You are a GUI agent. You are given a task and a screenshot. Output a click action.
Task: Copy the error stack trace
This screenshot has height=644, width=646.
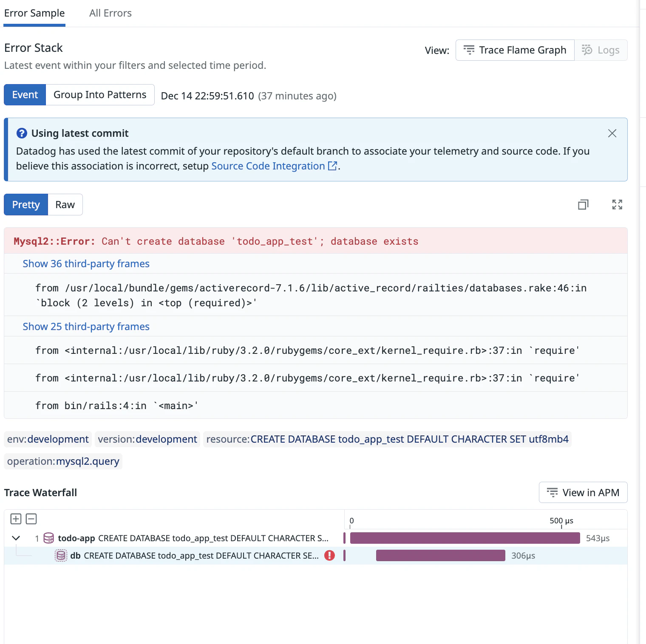[x=583, y=205]
